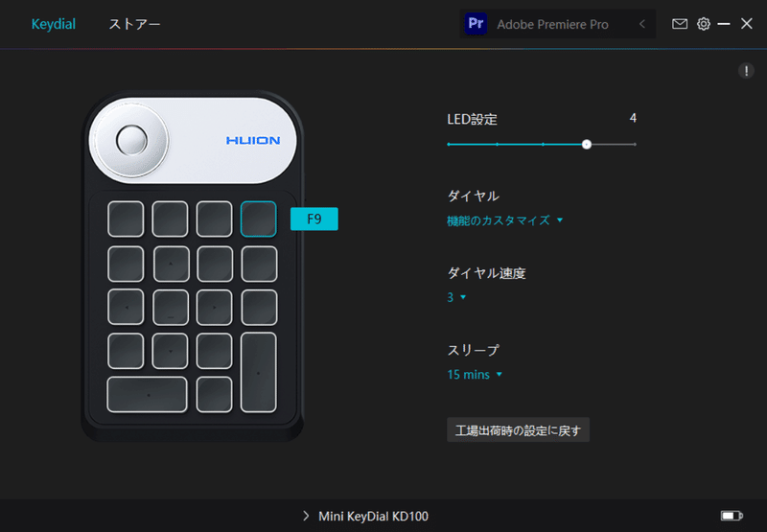Click the exclamation info icon
Image resolution: width=767 pixels, height=532 pixels.
click(x=746, y=71)
